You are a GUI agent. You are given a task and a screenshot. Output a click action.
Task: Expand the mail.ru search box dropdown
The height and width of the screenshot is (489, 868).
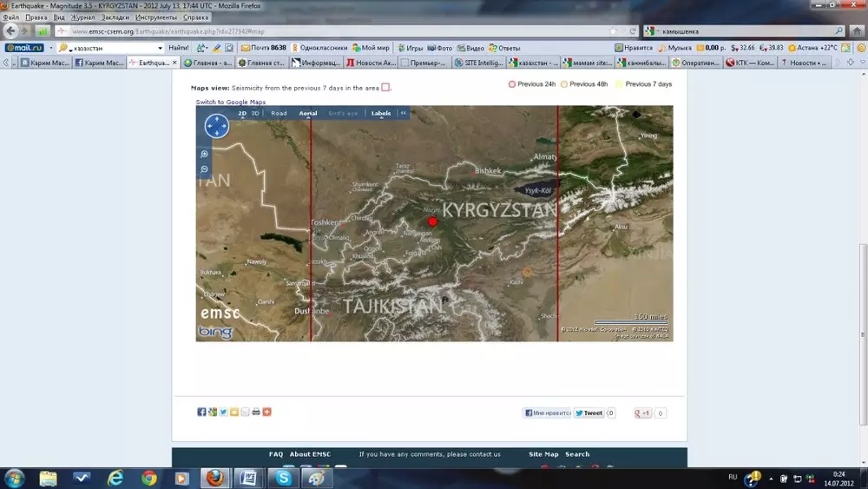[160, 48]
